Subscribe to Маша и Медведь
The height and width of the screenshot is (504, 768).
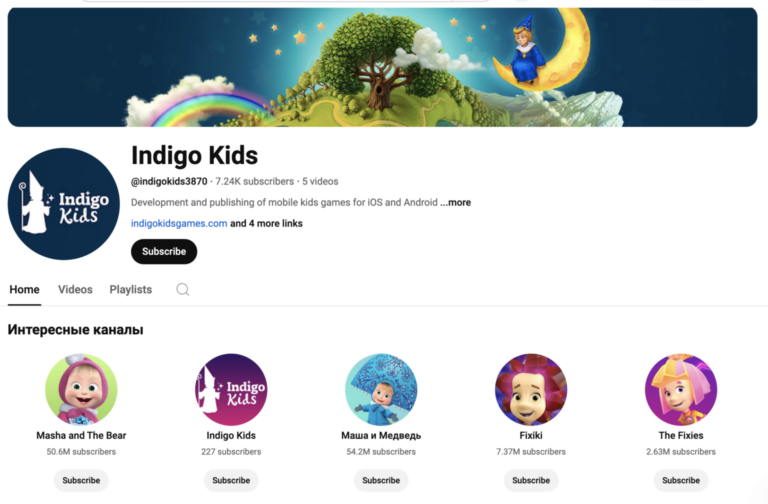point(381,480)
